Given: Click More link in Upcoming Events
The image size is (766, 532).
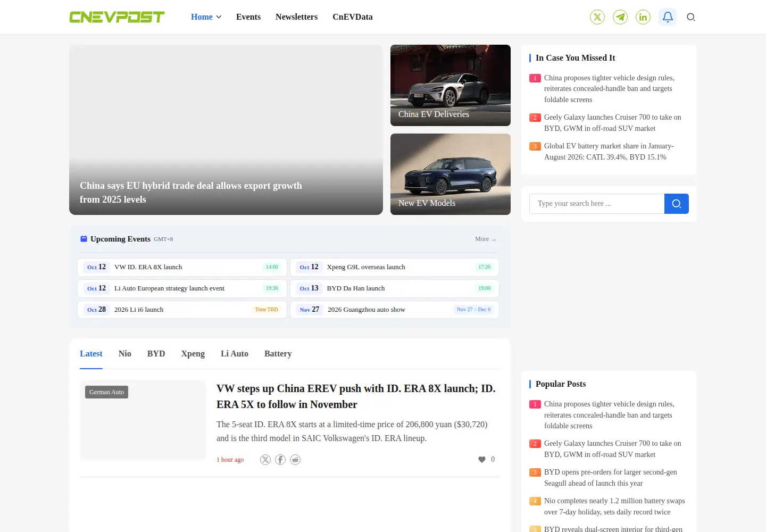Looking at the screenshot, I should pyautogui.click(x=486, y=239).
